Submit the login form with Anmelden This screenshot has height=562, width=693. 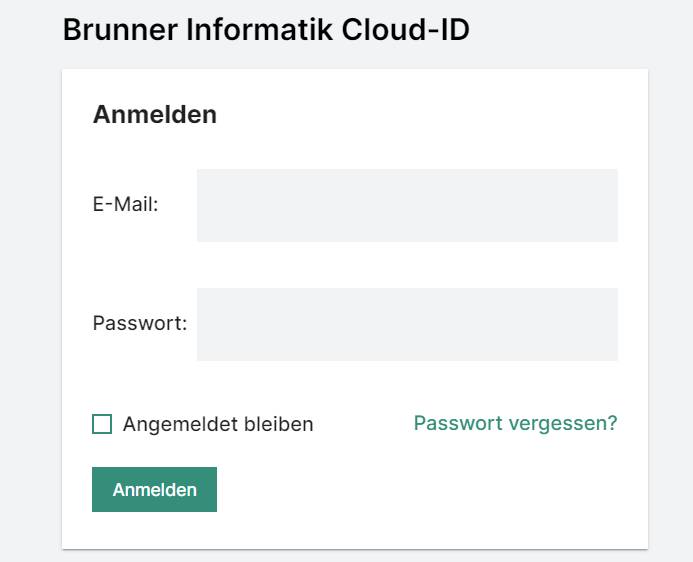click(154, 490)
